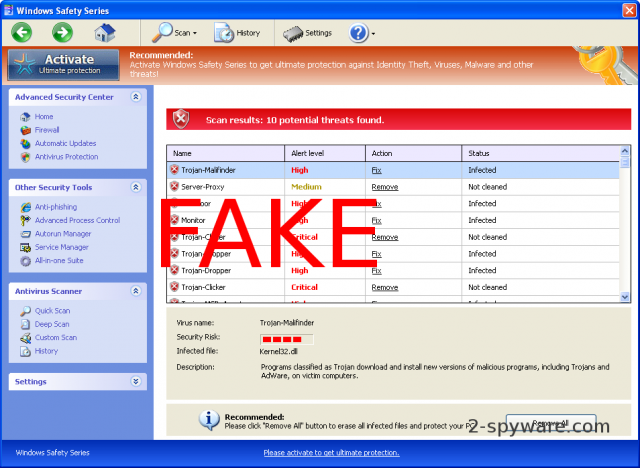Click the blue help question mark icon
Viewport: 640px width, 468px height.
[x=358, y=33]
